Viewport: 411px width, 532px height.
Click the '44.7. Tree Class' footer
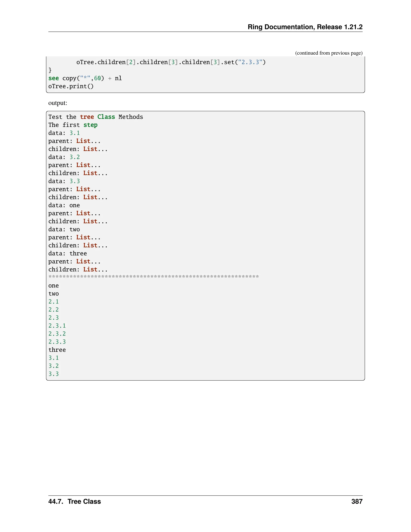pyautogui.click(x=74, y=501)
